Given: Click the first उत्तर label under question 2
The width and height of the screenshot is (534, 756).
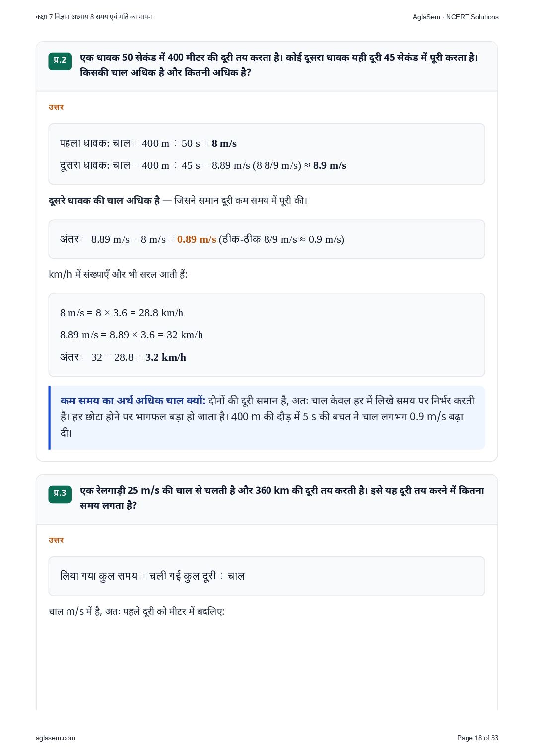Looking at the screenshot, I should click(56, 107).
